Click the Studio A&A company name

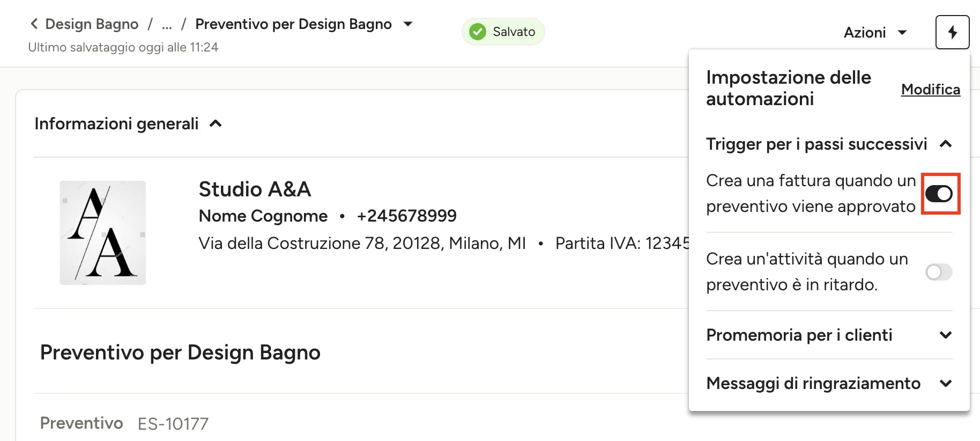[255, 189]
